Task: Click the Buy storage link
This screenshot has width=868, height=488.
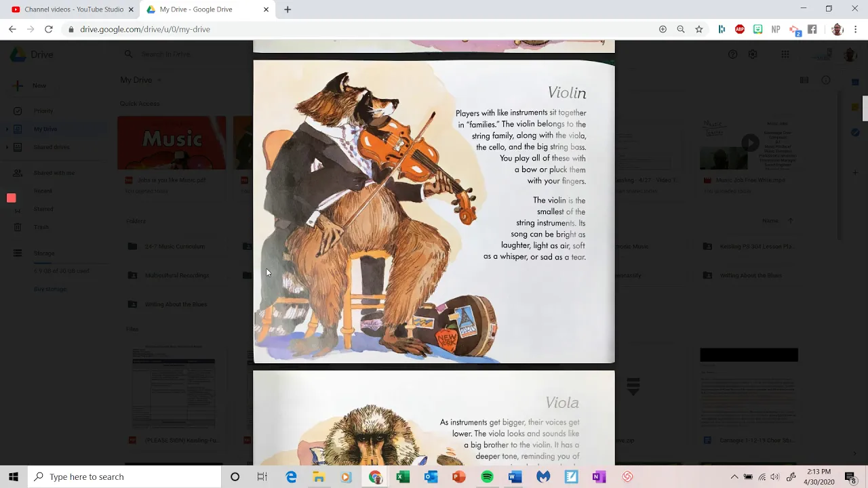Action: pyautogui.click(x=50, y=289)
